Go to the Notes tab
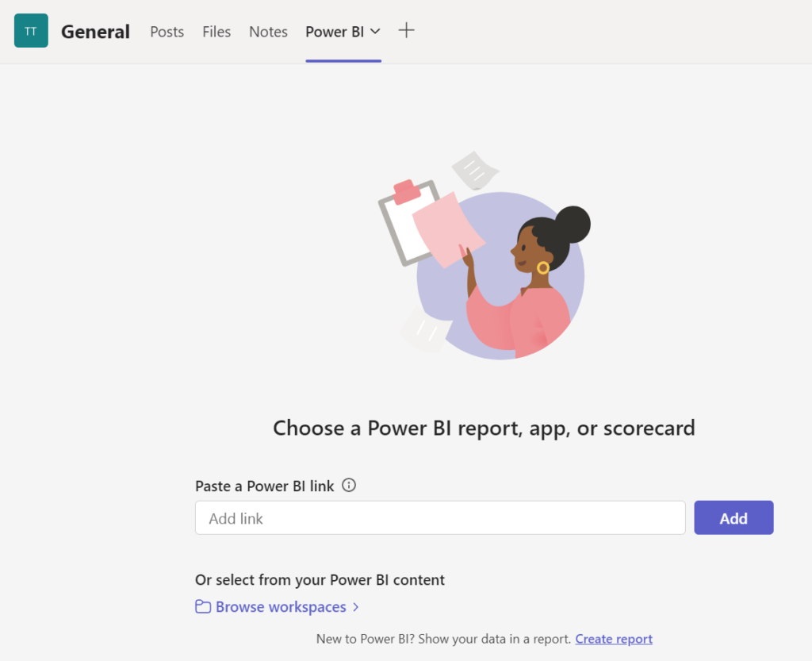This screenshot has height=661, width=812. coord(268,32)
